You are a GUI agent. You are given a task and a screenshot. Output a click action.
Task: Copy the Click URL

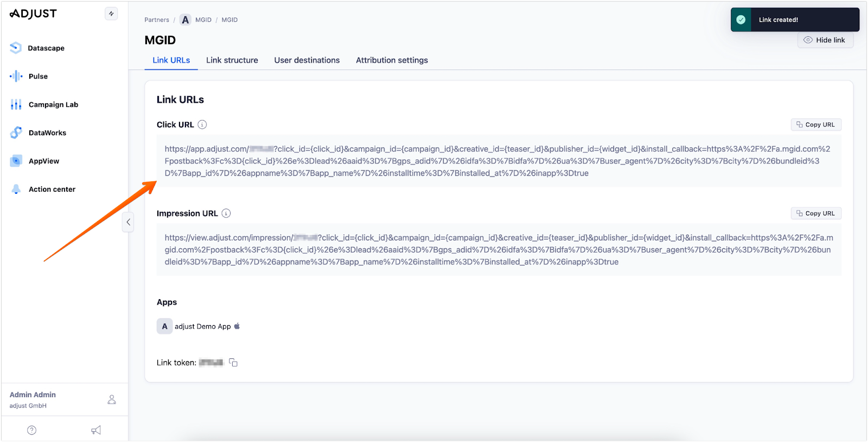click(815, 125)
